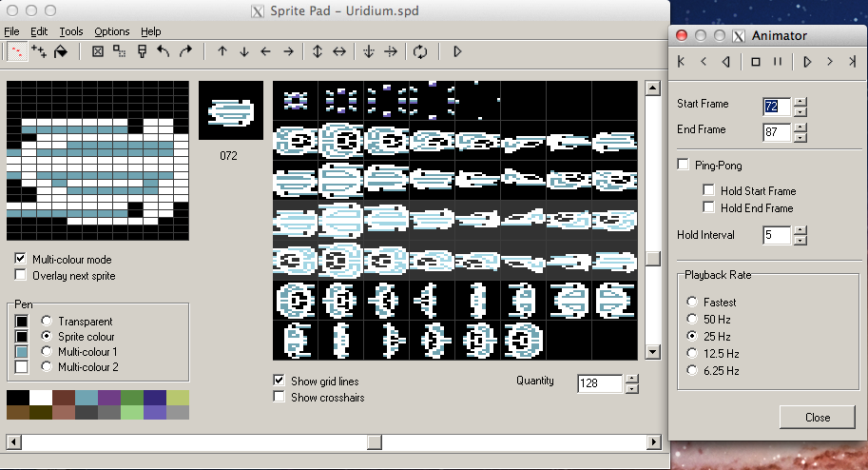Click the dotted right arrow icon
Screen dimensions: 868x470
pos(391,51)
